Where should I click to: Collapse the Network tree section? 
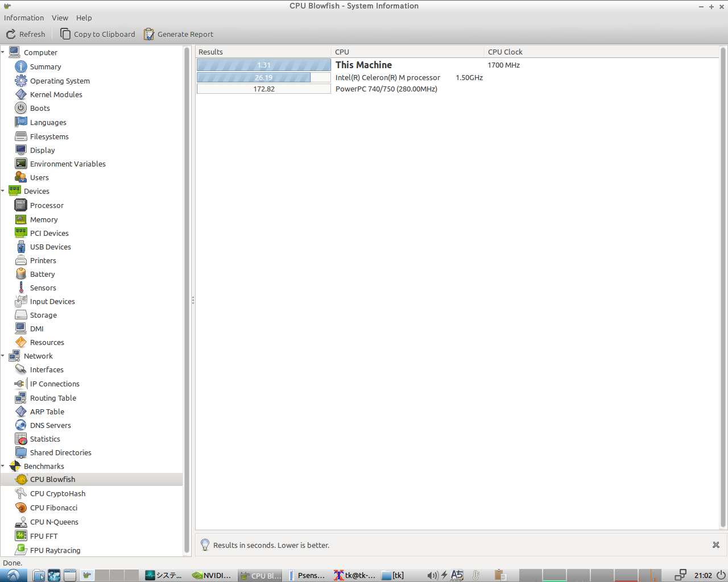point(3,356)
